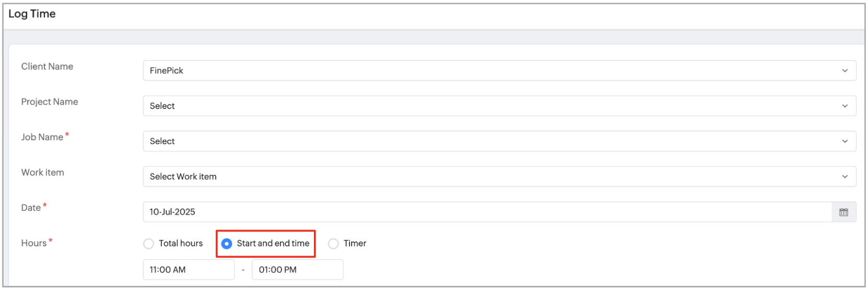Click the chevron arrow in the Project Name field

(x=844, y=106)
